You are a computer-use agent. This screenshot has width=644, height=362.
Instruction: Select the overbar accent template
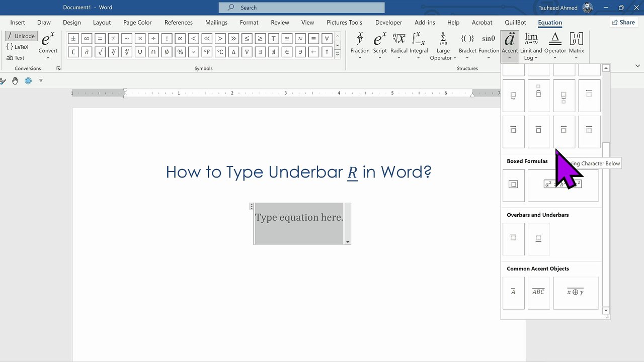click(513, 239)
